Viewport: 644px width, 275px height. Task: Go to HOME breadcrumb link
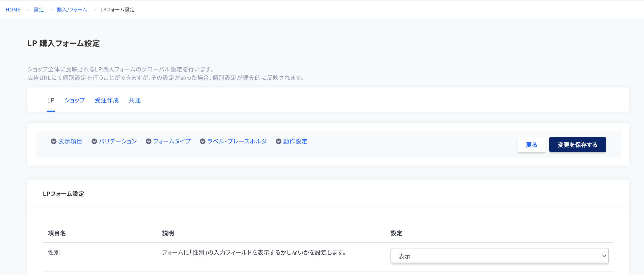coord(13,10)
